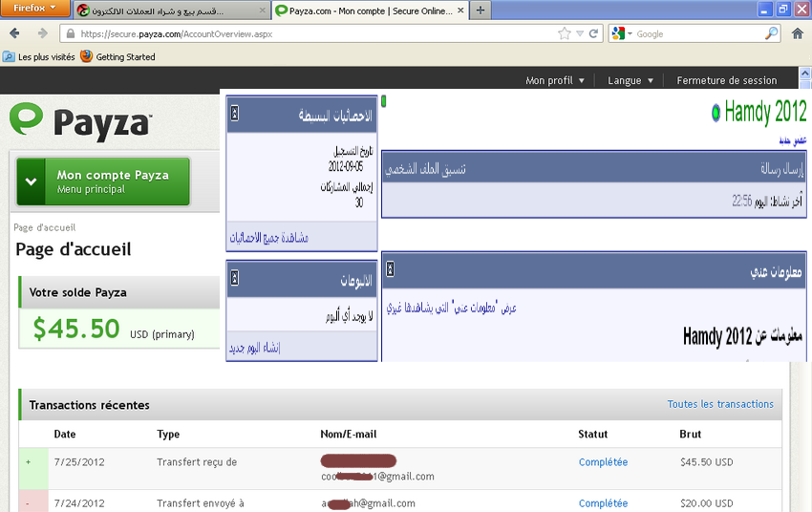
Task: Collapse the الألبومات panel
Action: (x=235, y=278)
